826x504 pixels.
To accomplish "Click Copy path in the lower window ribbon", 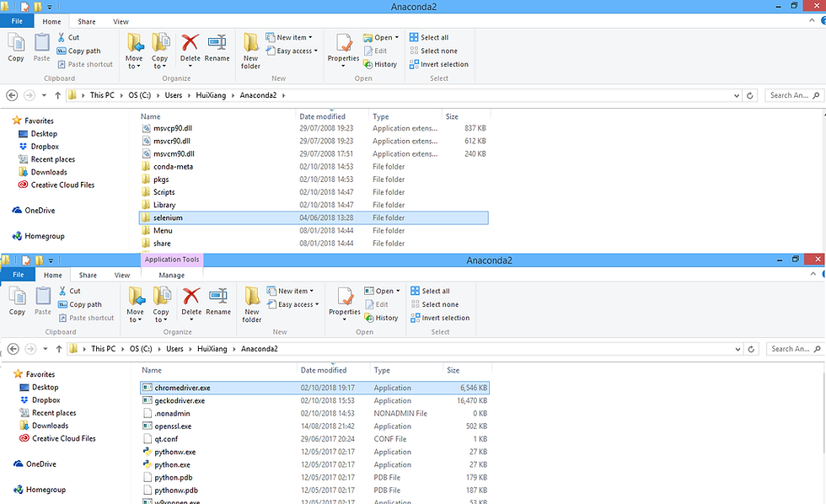I will click(80, 304).
